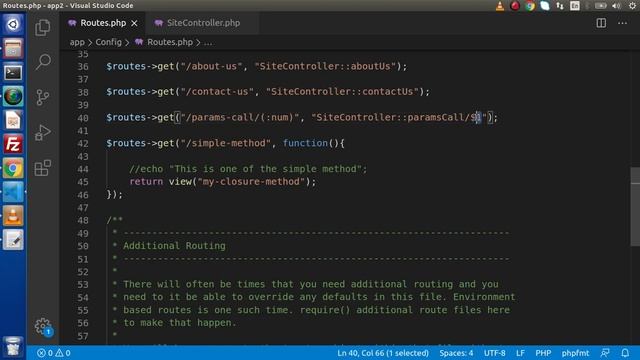Open the system gear menu in top panel
Screen dimensions: 640x360
[x=632, y=6]
